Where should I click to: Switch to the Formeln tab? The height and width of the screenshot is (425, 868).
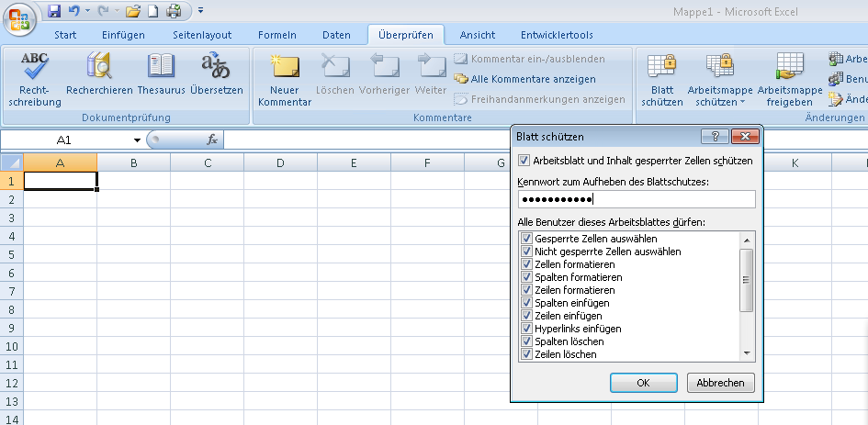(x=276, y=35)
